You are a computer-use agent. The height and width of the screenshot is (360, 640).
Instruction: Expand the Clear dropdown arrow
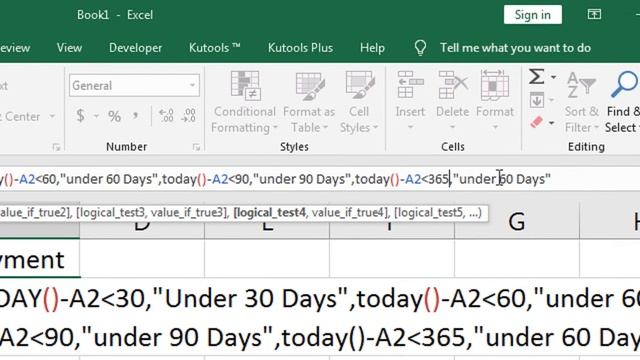[x=552, y=123]
